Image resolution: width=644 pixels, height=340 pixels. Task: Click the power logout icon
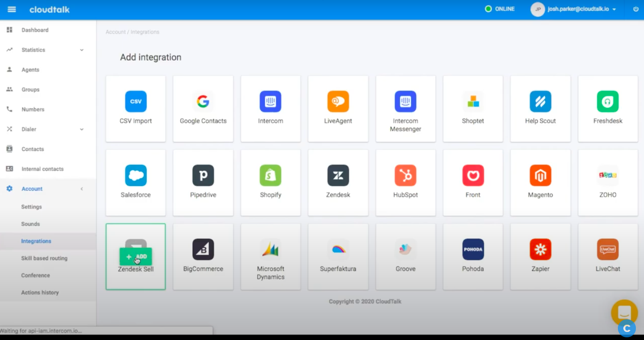pos(636,9)
